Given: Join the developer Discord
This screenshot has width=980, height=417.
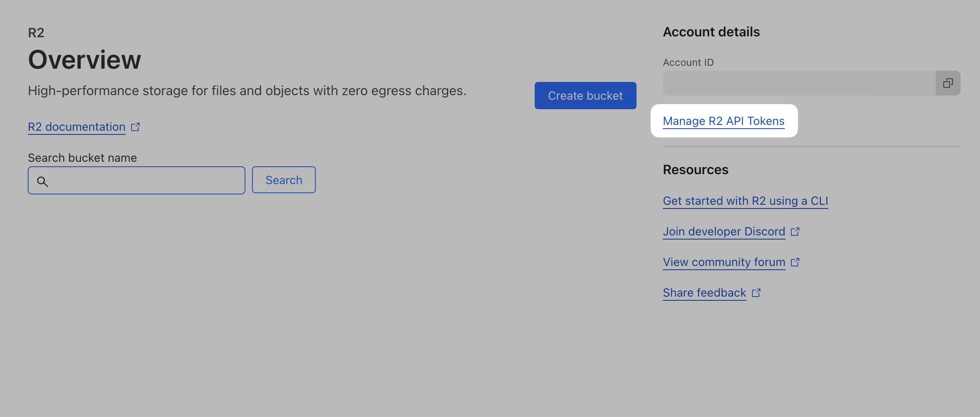Looking at the screenshot, I should [x=724, y=231].
